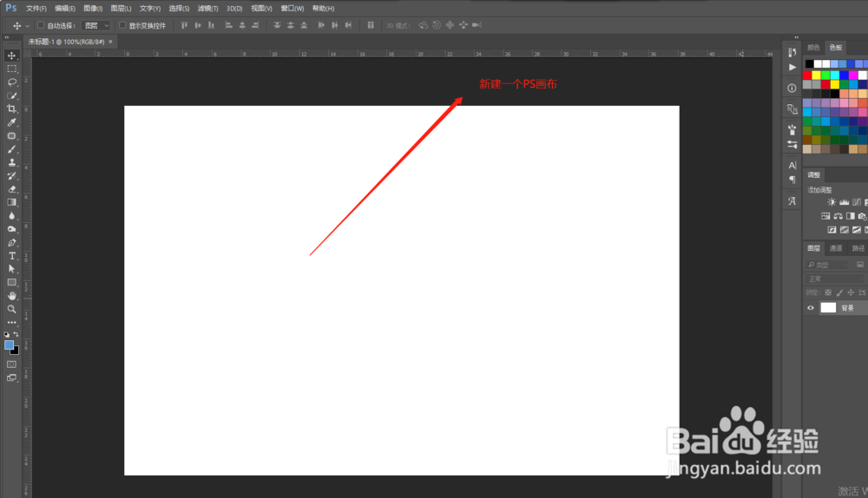
Task: Toggle lock transparent pixels
Action: pyautogui.click(x=828, y=292)
